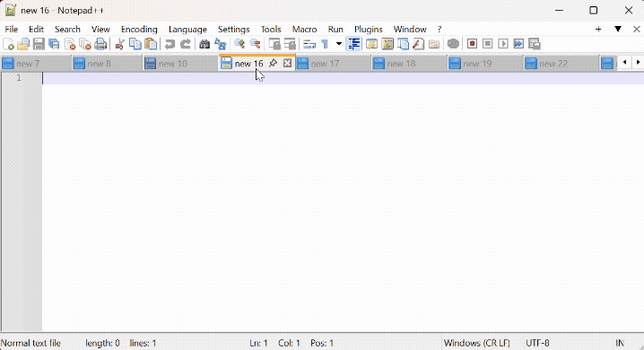Toggle synchronize horizontal scrolling
This screenshot has width=644, height=350.
tap(290, 44)
